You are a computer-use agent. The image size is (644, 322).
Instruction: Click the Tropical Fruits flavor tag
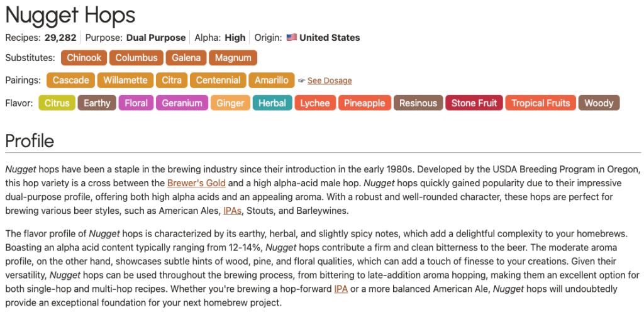click(540, 103)
